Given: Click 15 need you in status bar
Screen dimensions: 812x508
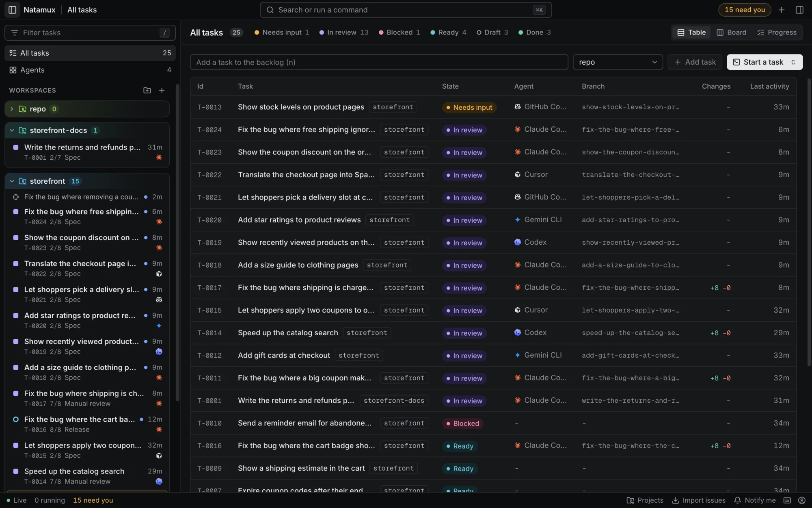Looking at the screenshot, I should pos(93,500).
